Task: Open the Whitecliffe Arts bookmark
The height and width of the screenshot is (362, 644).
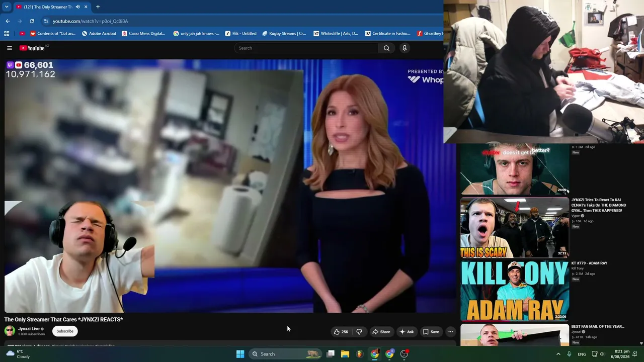Action: (336, 34)
